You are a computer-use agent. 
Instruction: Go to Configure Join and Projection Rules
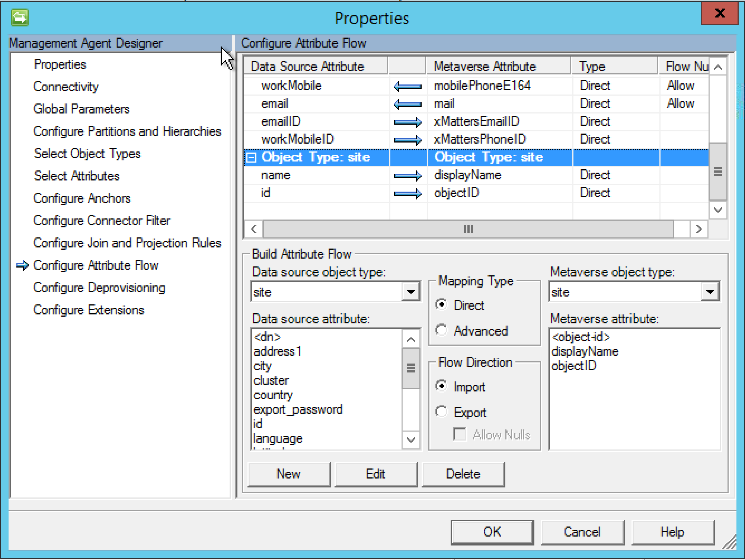[127, 243]
